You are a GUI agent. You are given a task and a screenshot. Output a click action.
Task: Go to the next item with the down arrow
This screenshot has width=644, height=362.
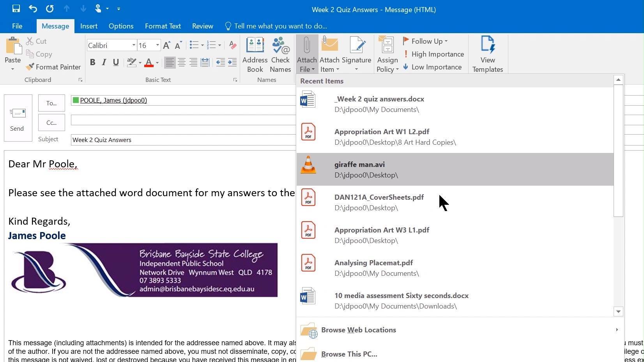click(83, 9)
